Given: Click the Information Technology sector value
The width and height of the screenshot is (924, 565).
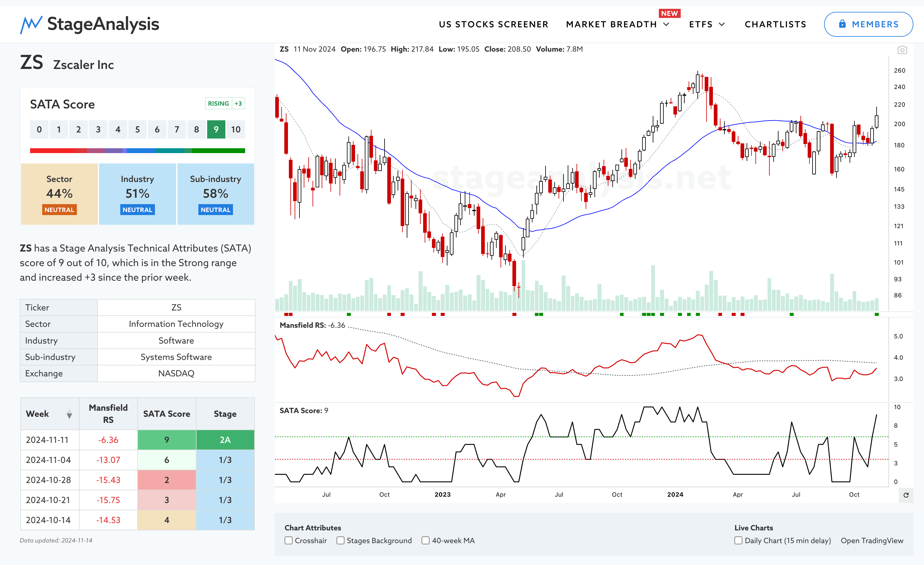Looking at the screenshot, I should tap(176, 324).
